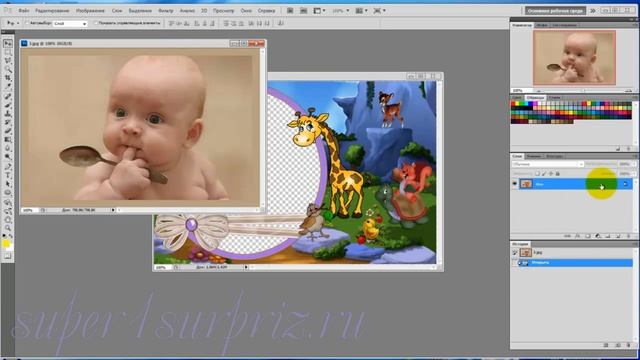The width and height of the screenshot is (640, 360).
Task: Open the Редактирование menu
Action: [x=52, y=11]
